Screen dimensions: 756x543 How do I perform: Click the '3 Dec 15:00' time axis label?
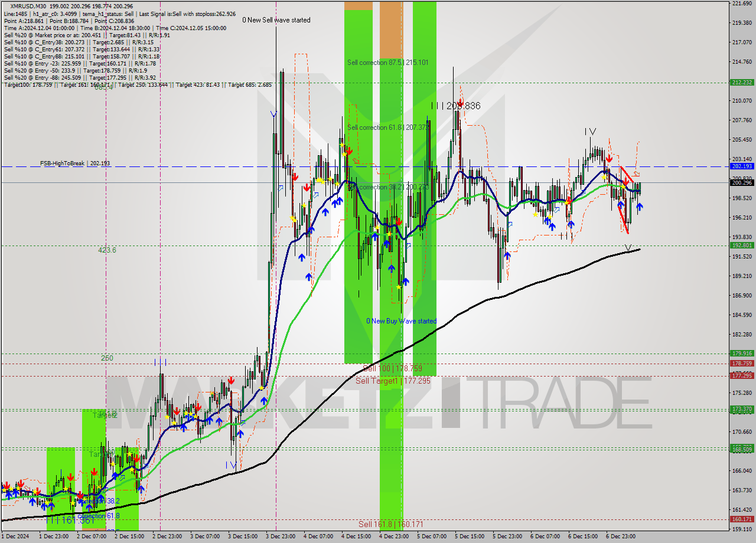(x=243, y=537)
